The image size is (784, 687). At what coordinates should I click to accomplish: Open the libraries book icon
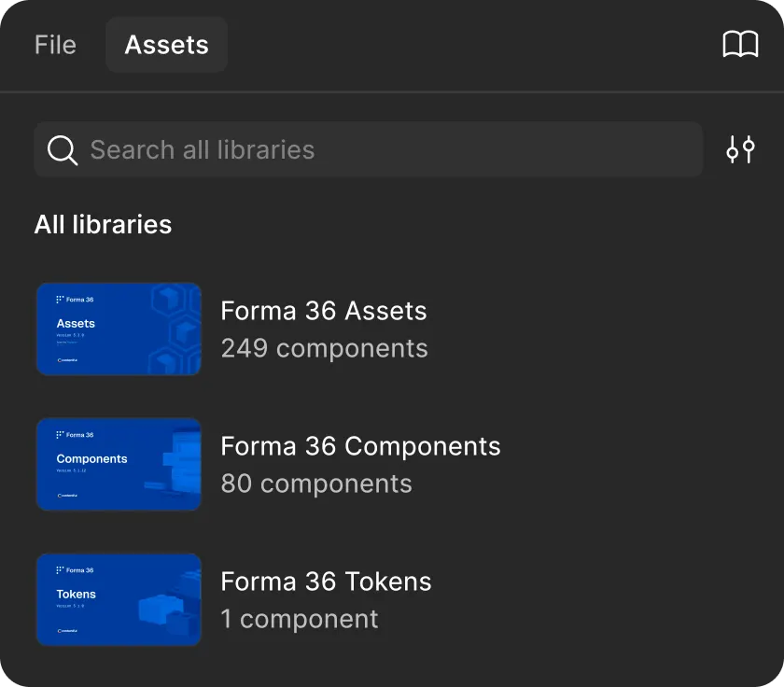pyautogui.click(x=740, y=43)
